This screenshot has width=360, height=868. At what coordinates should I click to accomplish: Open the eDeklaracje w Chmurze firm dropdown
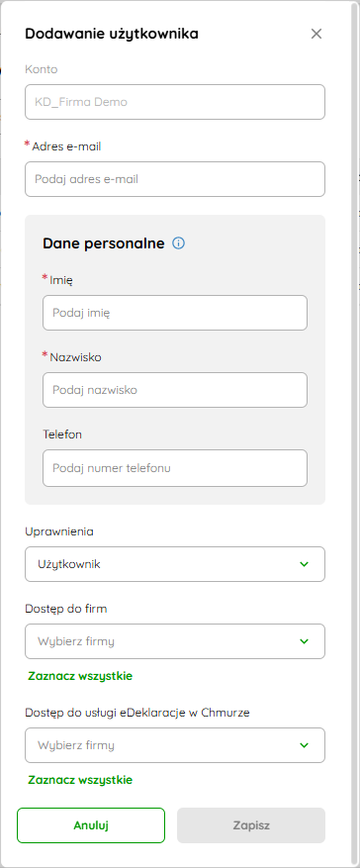(x=175, y=745)
